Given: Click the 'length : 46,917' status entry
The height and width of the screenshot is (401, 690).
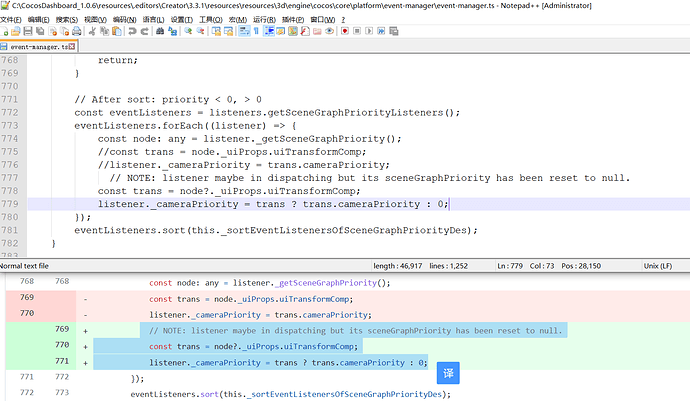Looking at the screenshot, I should (398, 266).
